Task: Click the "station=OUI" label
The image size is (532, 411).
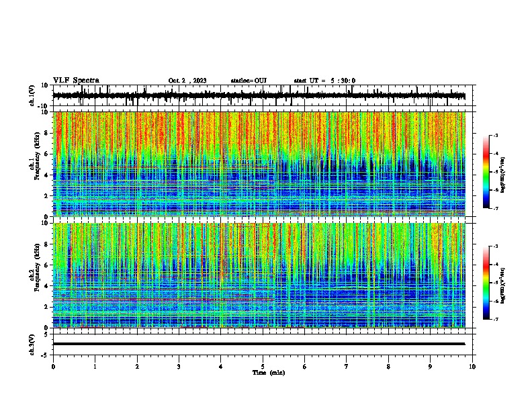Action: (249, 81)
